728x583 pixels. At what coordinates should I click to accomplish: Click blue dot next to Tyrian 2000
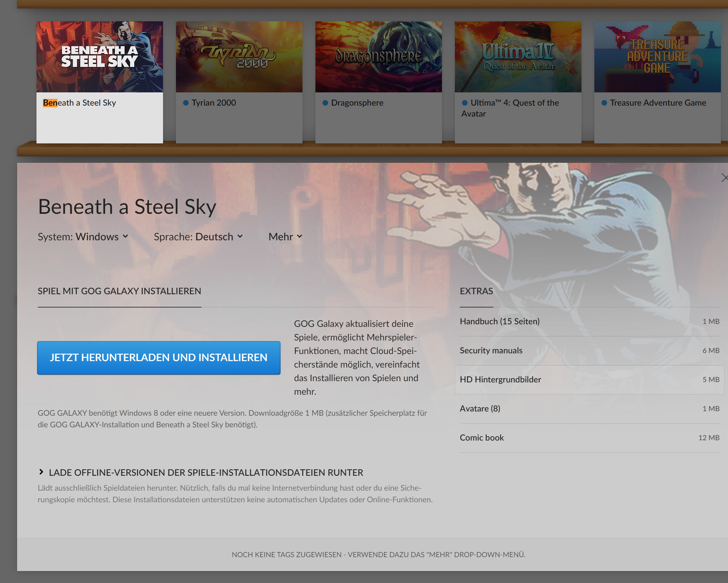click(x=186, y=103)
